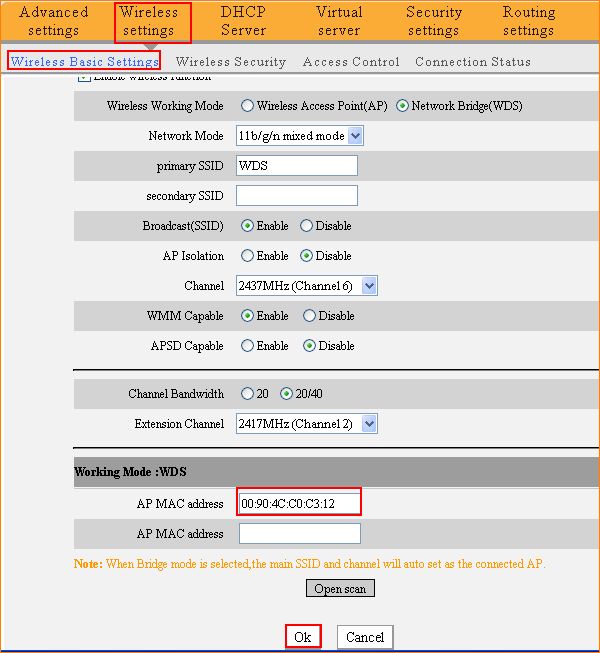Open the Virtual server tab
The width and height of the screenshot is (600, 653).
[x=339, y=21]
